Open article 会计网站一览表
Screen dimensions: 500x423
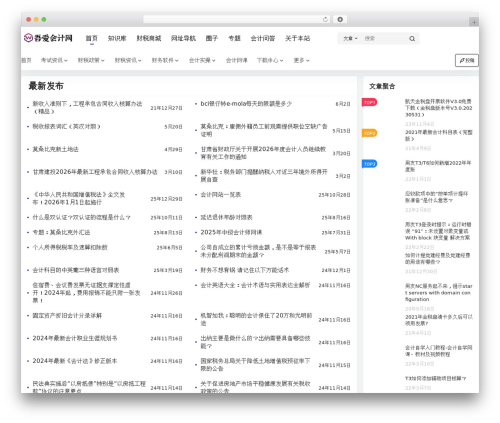[220, 194]
